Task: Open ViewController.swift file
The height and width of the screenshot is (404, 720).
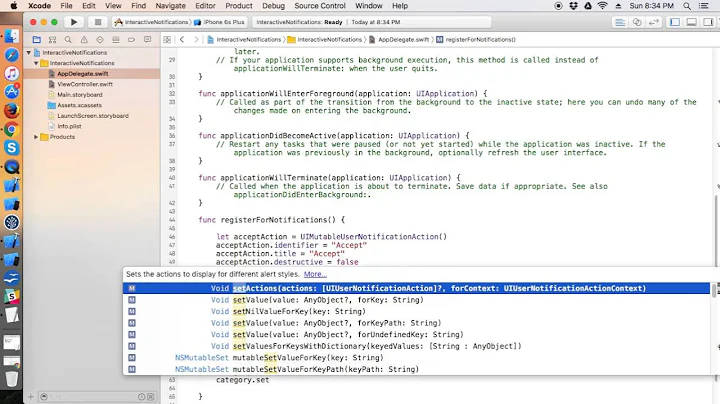Action: 85,84
